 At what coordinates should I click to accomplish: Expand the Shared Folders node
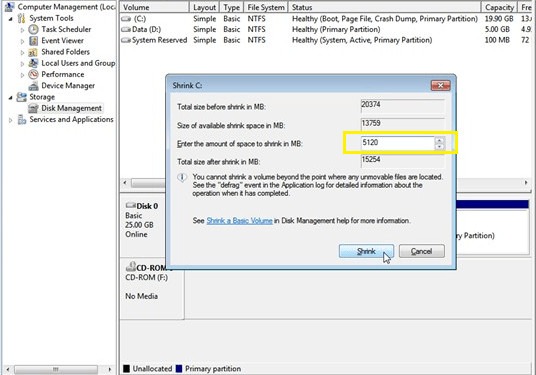coord(22,53)
